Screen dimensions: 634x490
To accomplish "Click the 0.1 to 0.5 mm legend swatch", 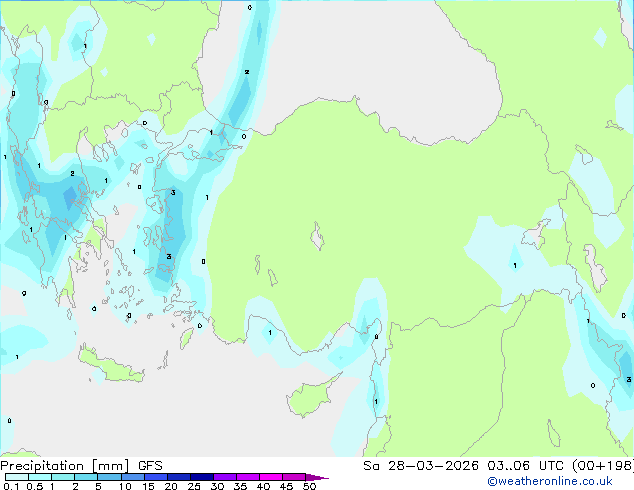I will click(17, 477).
